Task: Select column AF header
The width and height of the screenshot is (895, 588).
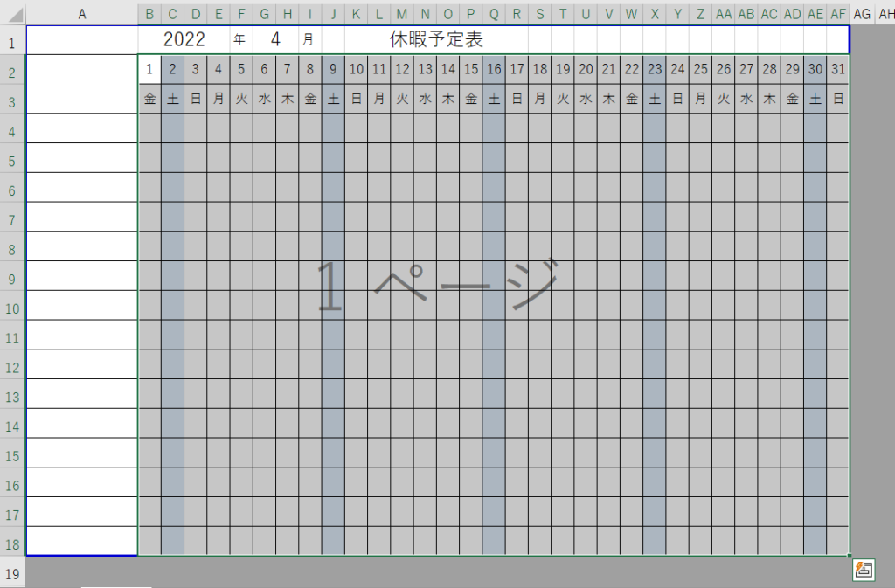Action: point(838,13)
